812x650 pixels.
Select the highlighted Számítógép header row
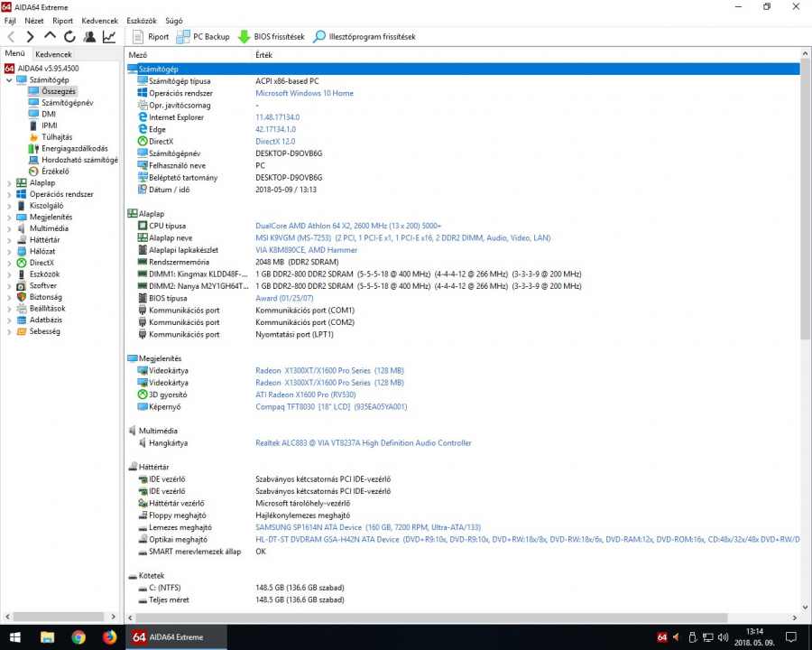point(463,69)
